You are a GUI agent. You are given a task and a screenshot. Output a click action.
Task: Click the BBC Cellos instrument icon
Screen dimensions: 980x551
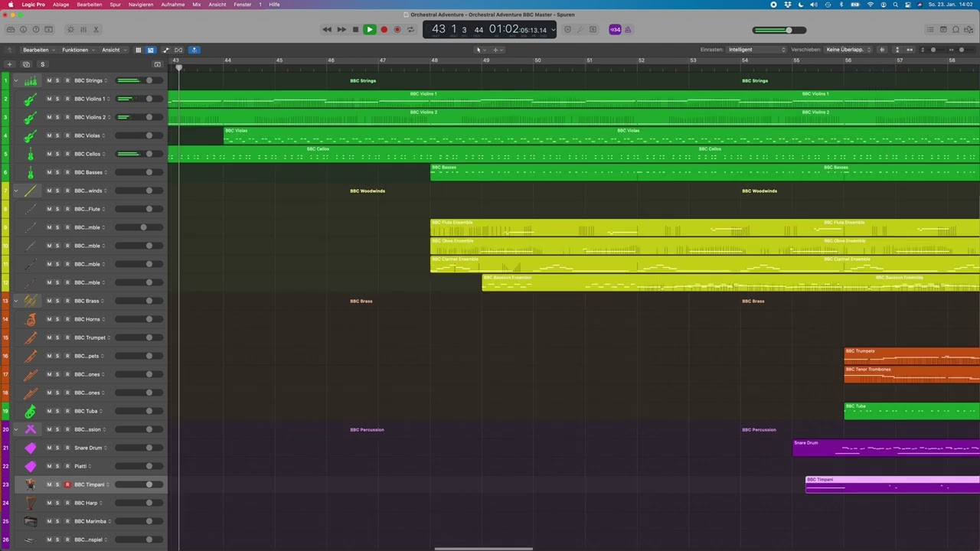point(31,154)
